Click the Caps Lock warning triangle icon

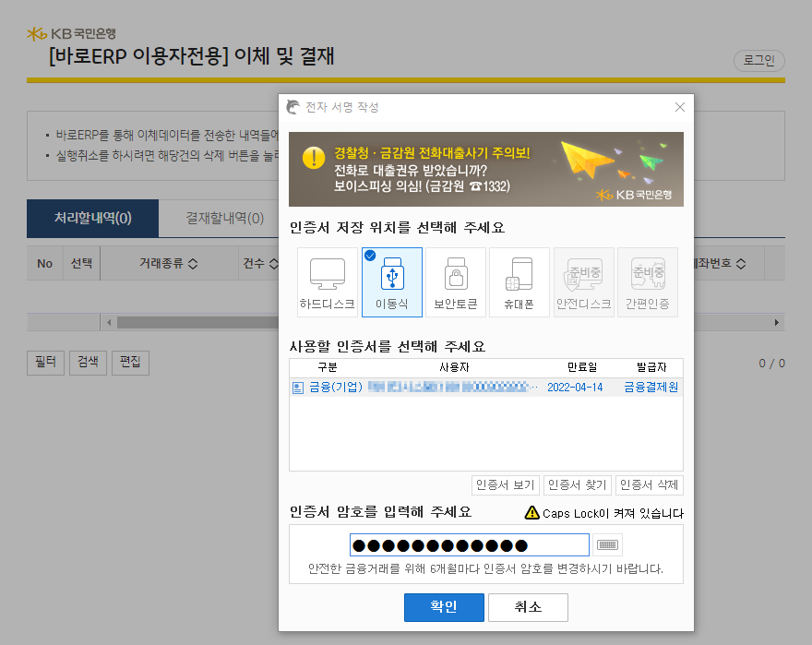point(531,512)
